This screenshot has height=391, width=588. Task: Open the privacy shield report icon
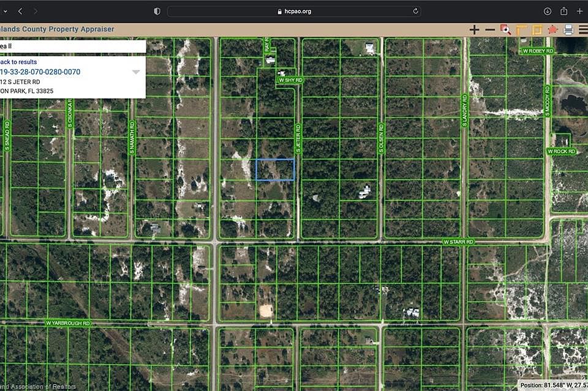tap(157, 11)
